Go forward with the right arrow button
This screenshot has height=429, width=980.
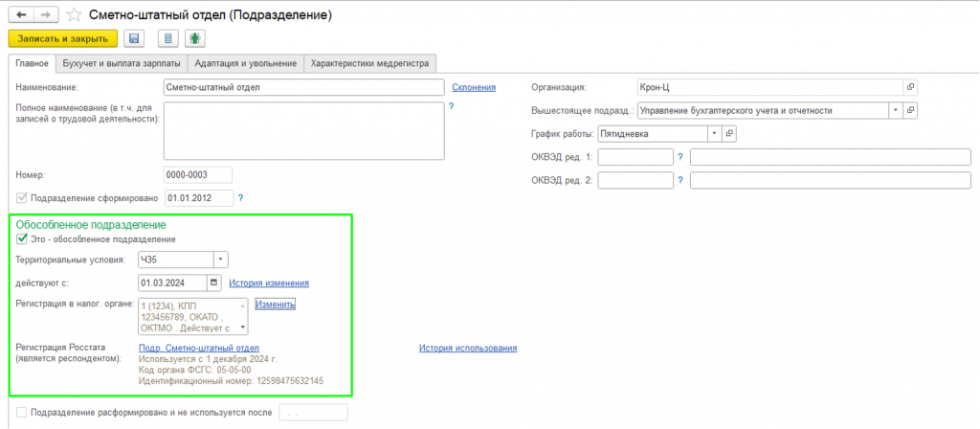click(46, 14)
